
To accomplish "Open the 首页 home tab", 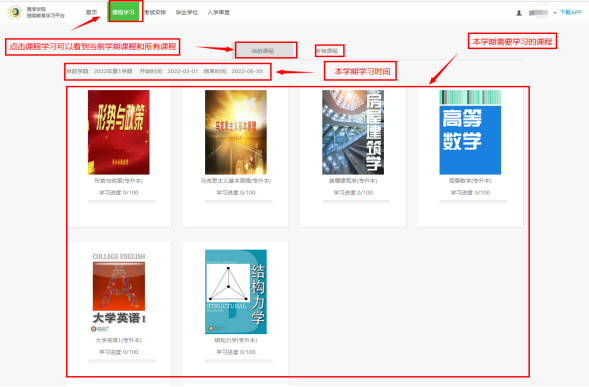I will click(x=91, y=12).
